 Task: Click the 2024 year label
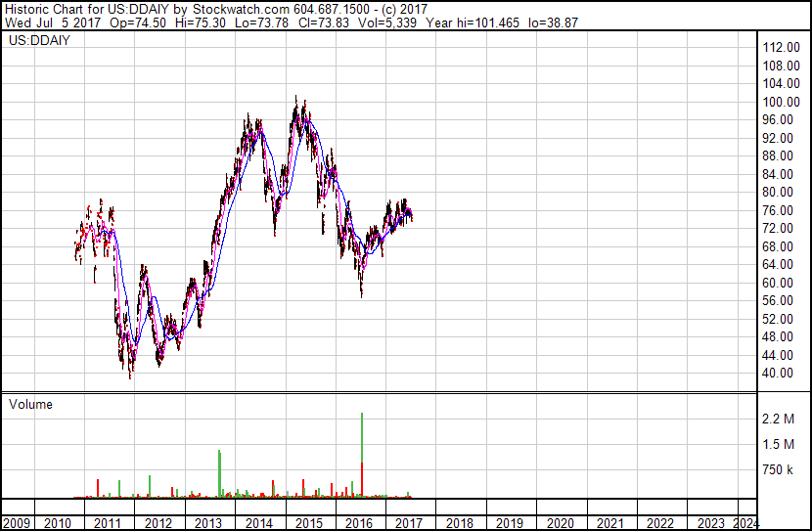pos(745,523)
